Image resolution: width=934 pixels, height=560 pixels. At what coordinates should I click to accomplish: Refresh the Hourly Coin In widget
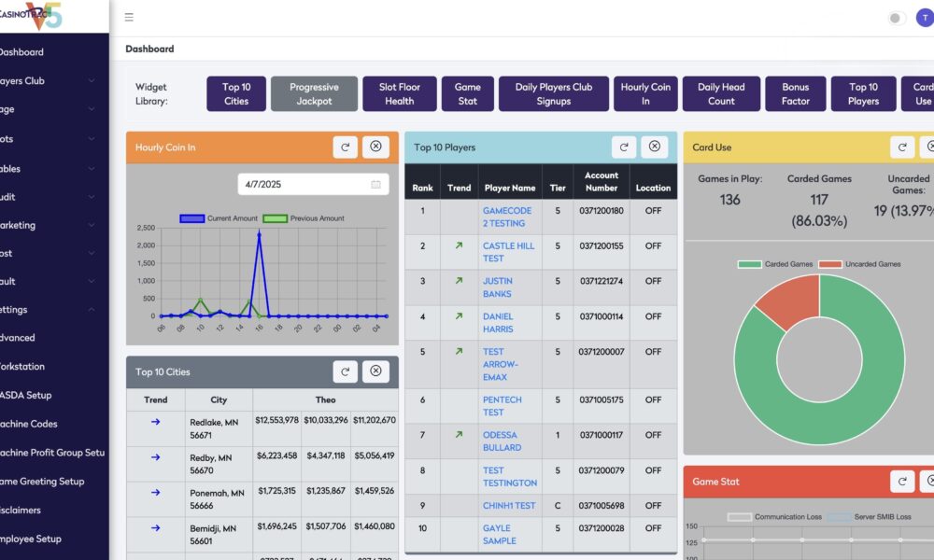pos(345,147)
